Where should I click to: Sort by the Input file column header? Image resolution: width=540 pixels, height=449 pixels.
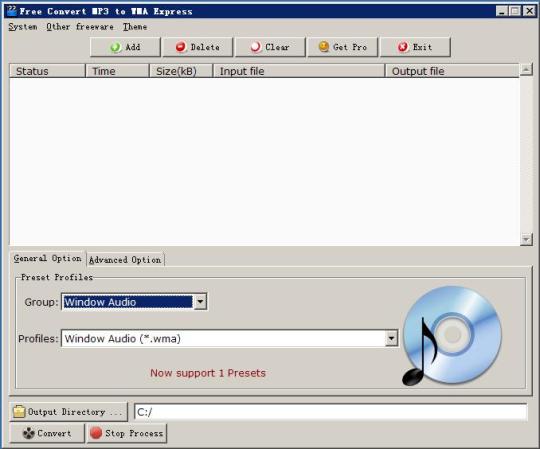tap(299, 71)
